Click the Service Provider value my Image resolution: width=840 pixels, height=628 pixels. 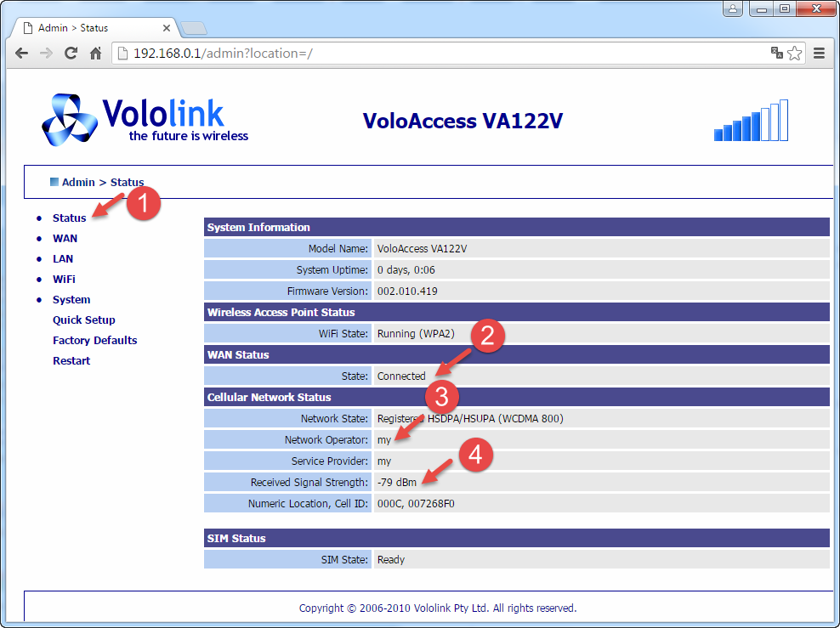[x=384, y=461]
